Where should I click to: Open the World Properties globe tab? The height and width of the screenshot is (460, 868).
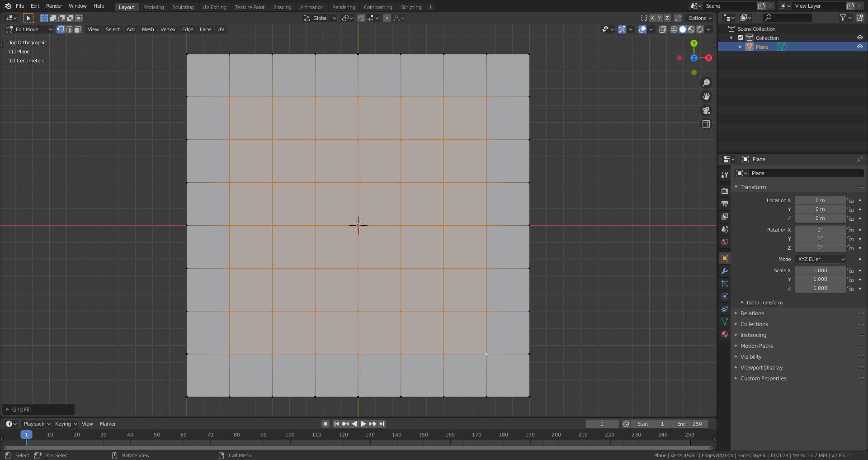(x=724, y=242)
